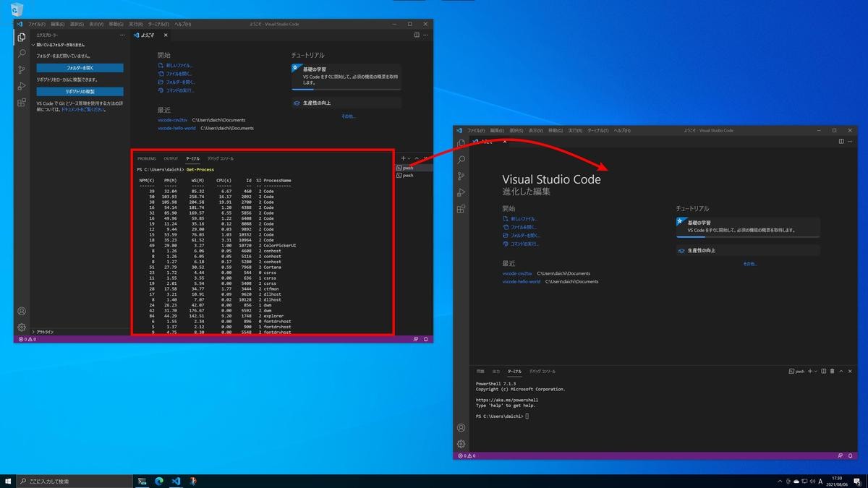The image size is (868, 488).
Task: Maximize terminal panel chevron in right window
Action: click(841, 371)
